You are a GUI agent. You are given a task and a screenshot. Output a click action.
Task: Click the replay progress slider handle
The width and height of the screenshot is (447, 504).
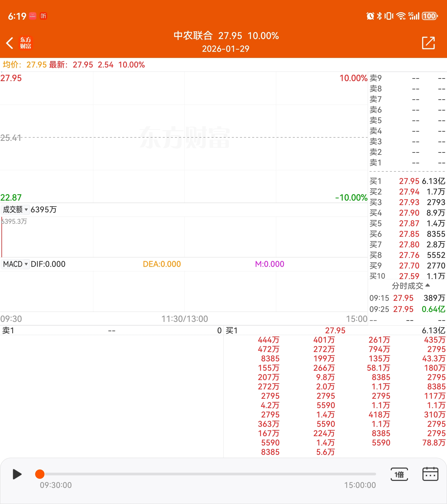[x=40, y=474]
